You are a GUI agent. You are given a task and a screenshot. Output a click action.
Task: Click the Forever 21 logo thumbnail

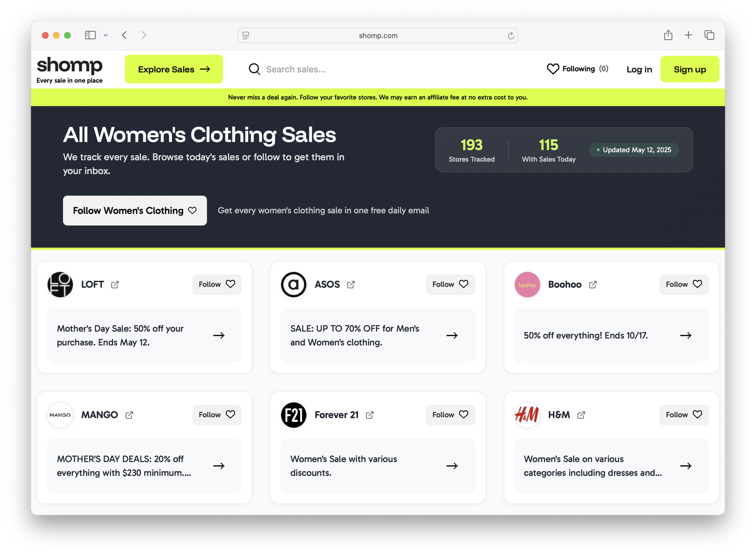click(293, 415)
